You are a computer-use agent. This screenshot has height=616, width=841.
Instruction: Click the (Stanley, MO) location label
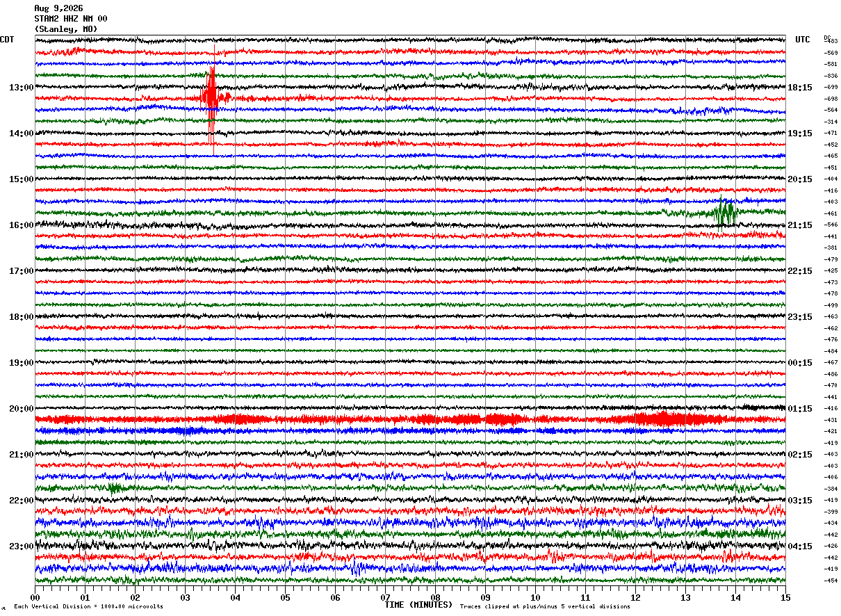point(65,29)
